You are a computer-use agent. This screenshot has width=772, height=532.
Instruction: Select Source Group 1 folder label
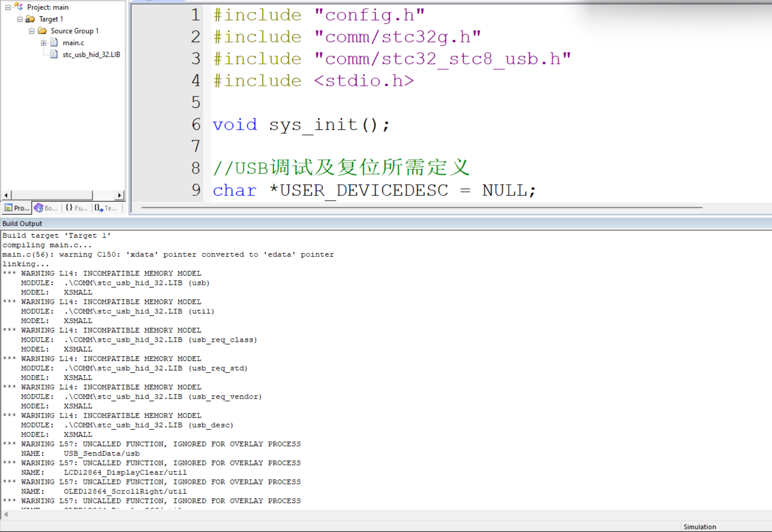(75, 31)
